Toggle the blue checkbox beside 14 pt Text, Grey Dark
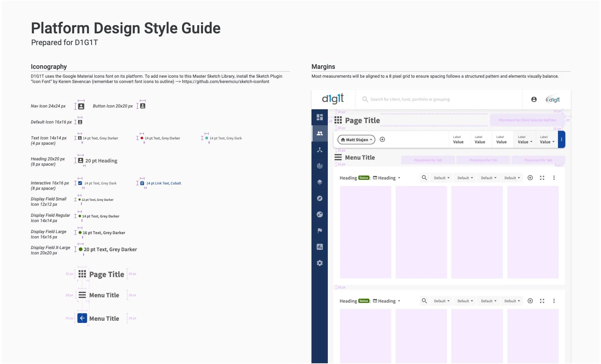Image resolution: width=601 pixels, height=364 pixels. click(80, 183)
